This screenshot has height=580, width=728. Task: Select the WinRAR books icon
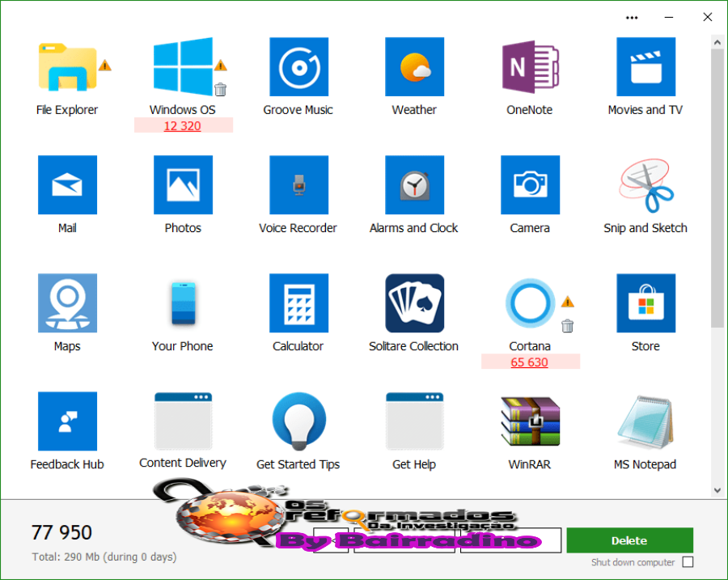pyautogui.click(x=530, y=421)
